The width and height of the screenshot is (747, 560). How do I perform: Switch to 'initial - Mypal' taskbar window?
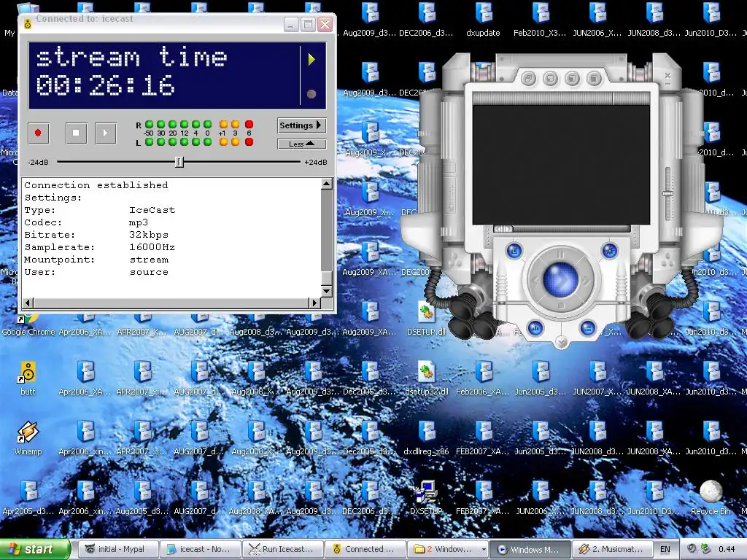[x=117, y=549]
